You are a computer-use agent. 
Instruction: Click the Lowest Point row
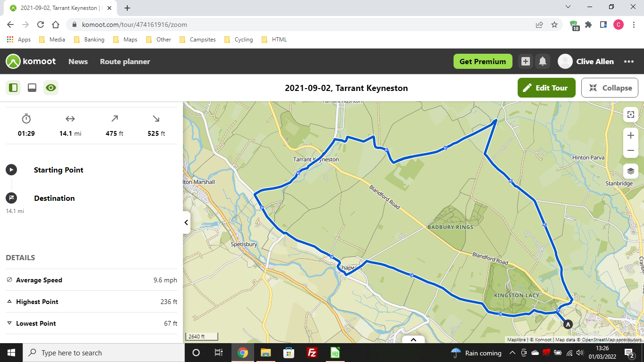(91, 323)
